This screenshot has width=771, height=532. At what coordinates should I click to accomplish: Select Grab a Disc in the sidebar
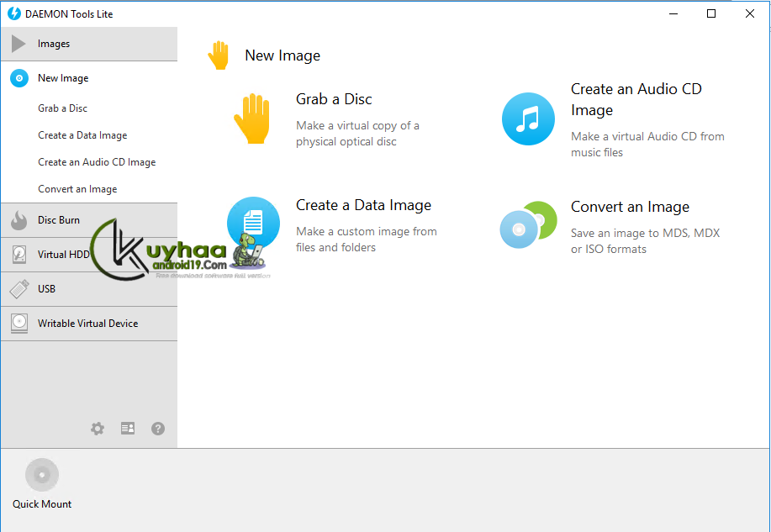click(x=62, y=108)
